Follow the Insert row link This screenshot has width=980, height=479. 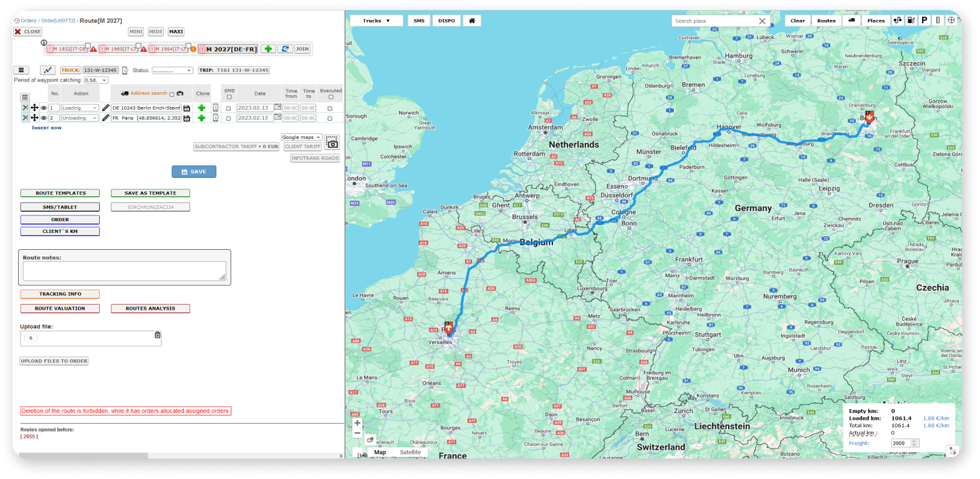click(x=47, y=128)
